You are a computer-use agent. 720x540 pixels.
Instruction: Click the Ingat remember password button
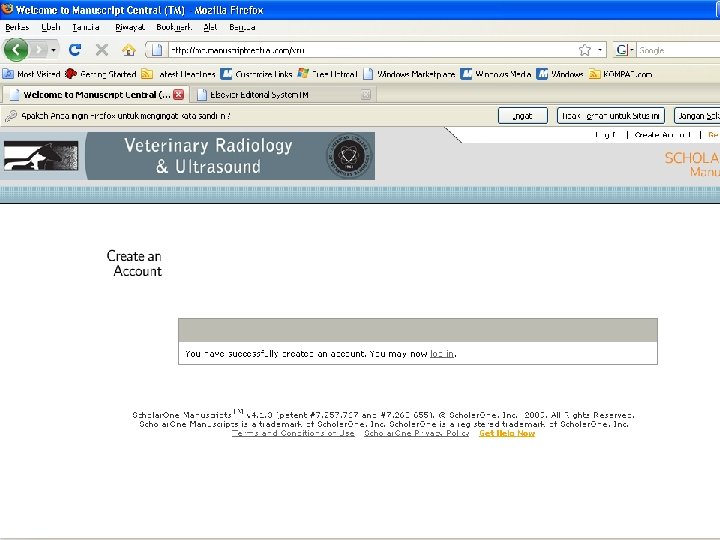[523, 116]
